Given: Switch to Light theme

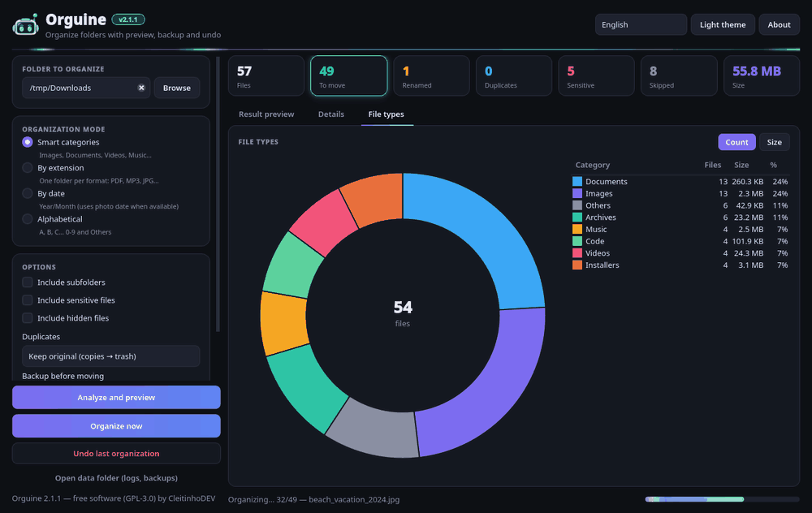Looking at the screenshot, I should (x=723, y=25).
